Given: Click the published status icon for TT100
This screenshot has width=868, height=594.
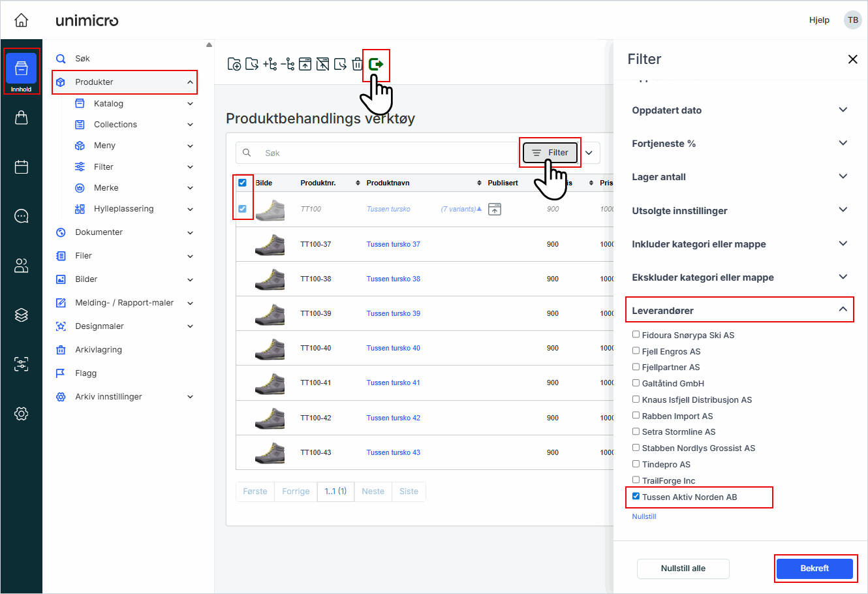Looking at the screenshot, I should coord(495,209).
